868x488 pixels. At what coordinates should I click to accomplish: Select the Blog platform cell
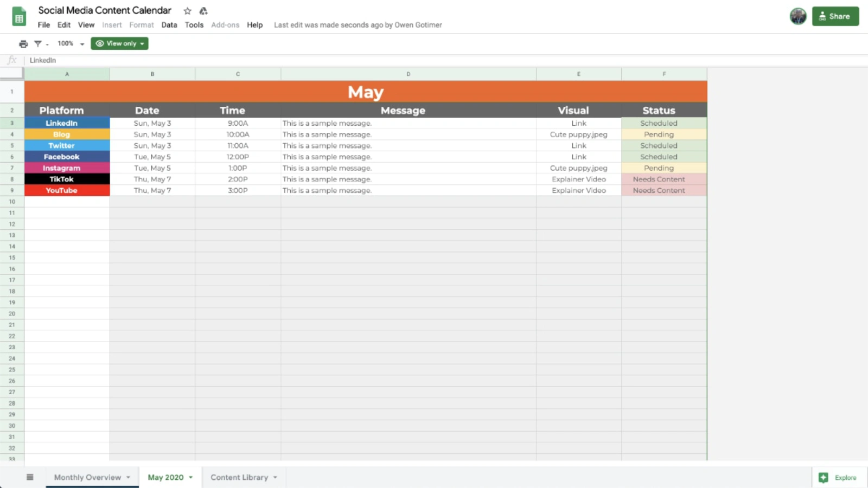coord(67,134)
